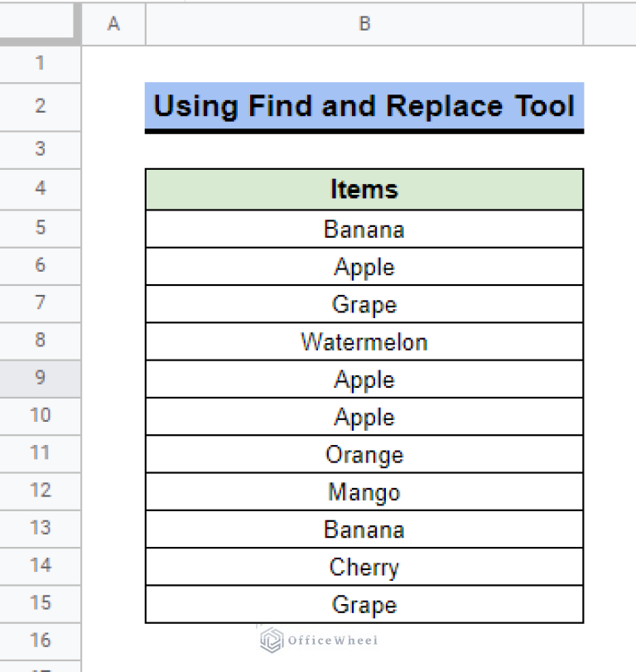Image resolution: width=636 pixels, height=672 pixels.
Task: Select the Watermelon cell
Action: pyautogui.click(x=364, y=341)
